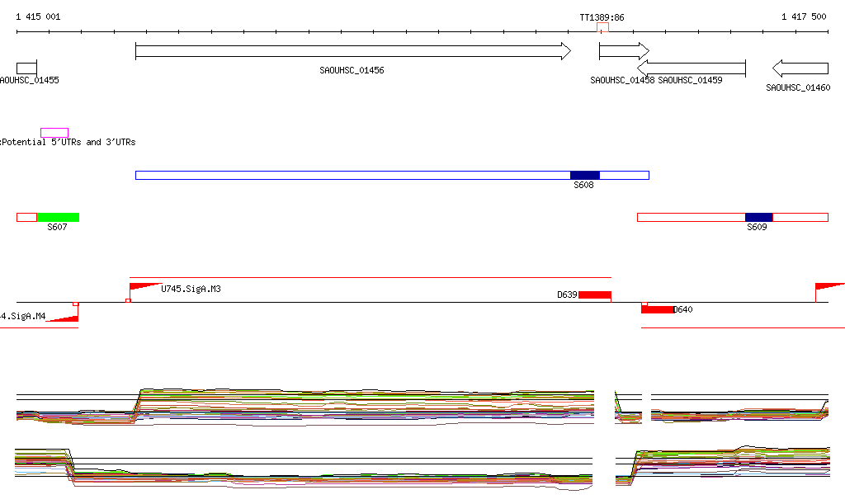Click the TT1389:86 terminator marker
Viewport: 845px width, 504px height.
[602, 28]
